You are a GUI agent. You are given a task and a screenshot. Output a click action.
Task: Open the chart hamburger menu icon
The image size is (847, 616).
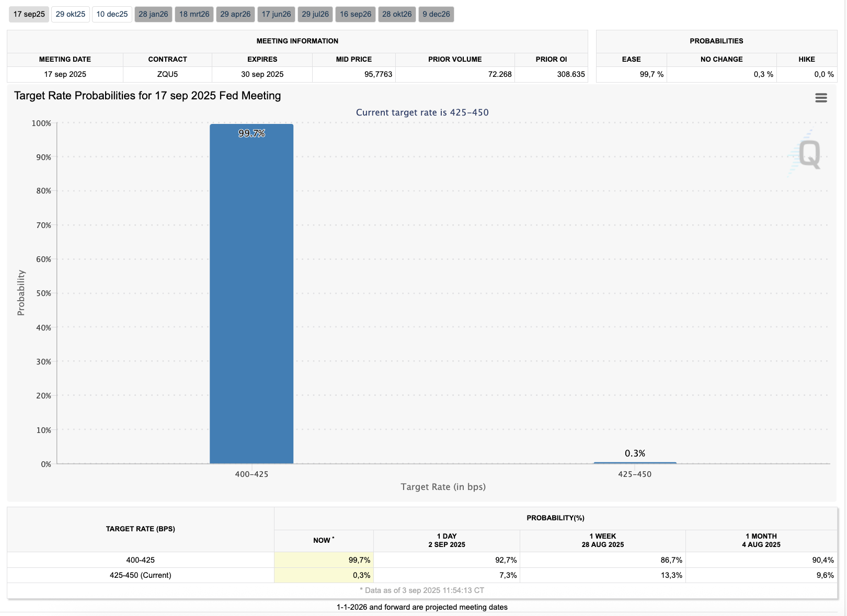pos(821,98)
